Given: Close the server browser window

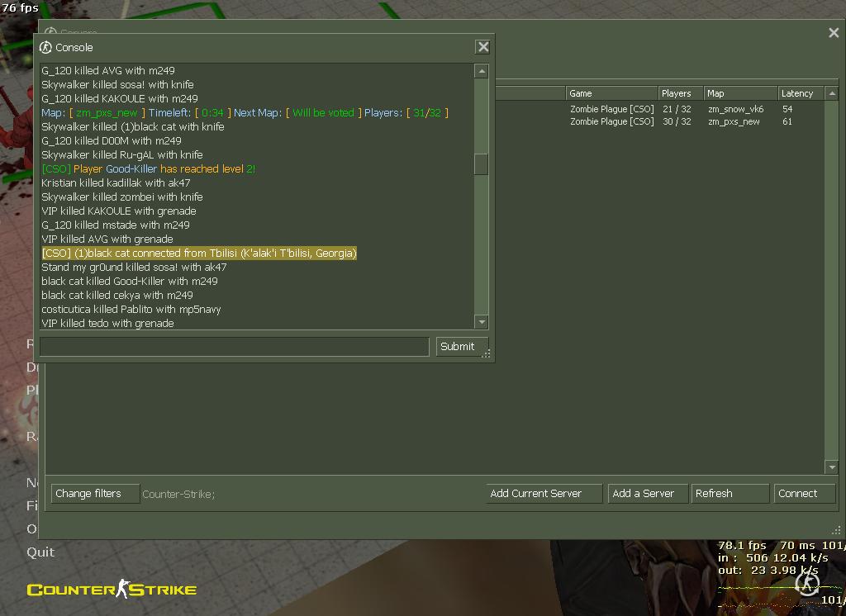Looking at the screenshot, I should (834, 33).
